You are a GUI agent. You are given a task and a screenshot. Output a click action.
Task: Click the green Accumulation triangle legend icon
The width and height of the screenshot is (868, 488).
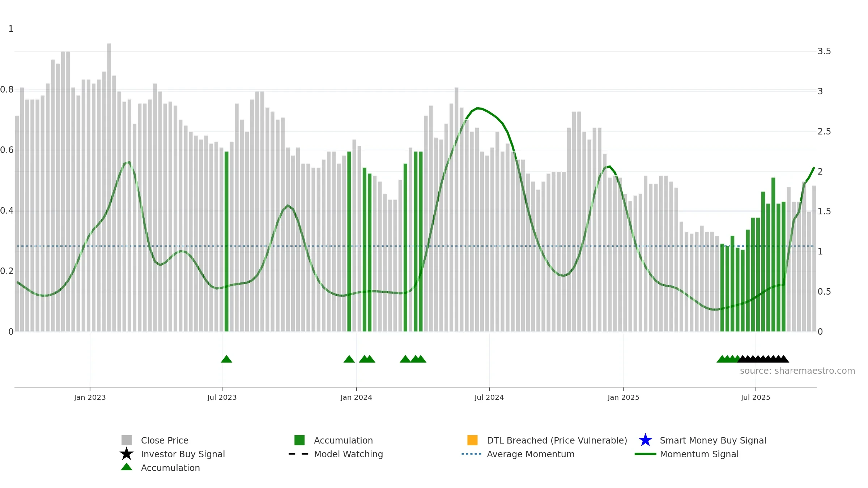tap(127, 467)
